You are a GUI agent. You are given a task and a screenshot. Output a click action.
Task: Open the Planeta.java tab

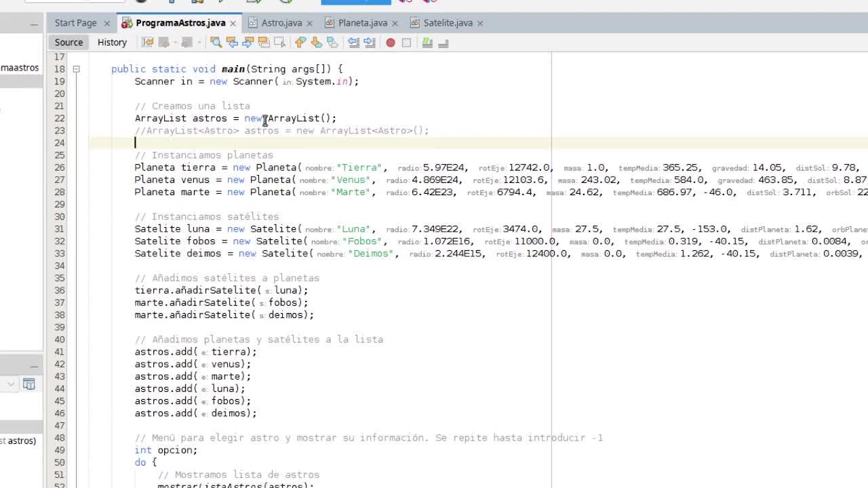[x=362, y=23]
